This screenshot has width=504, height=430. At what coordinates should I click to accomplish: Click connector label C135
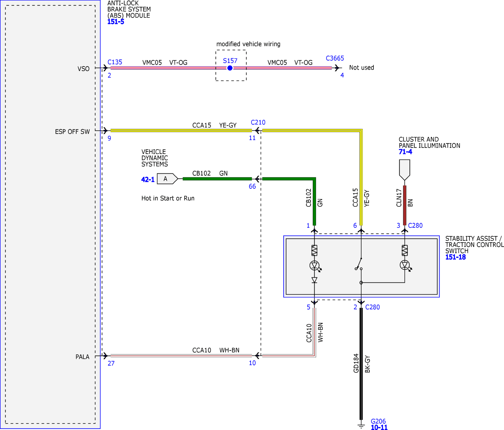[x=115, y=62]
